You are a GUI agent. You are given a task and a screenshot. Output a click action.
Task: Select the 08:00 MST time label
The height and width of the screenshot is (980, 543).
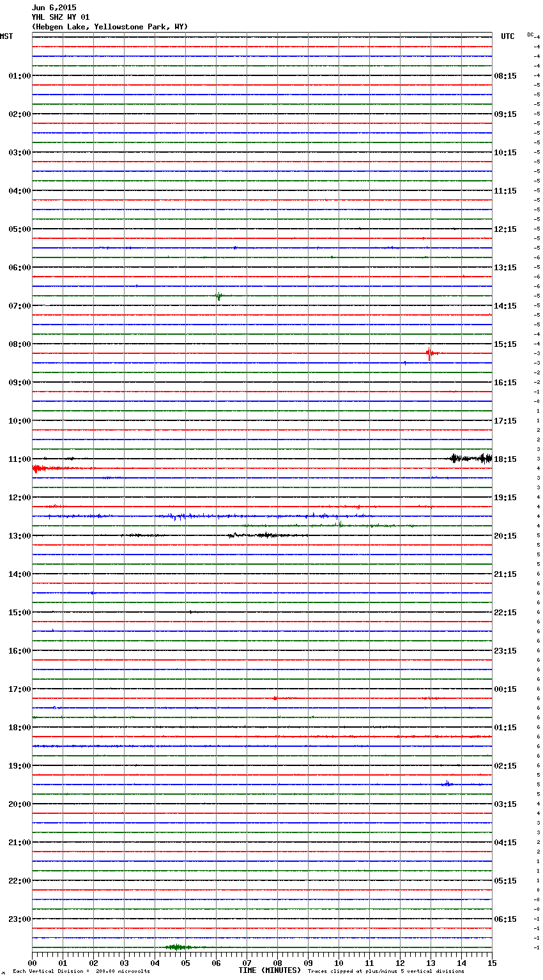click(20, 344)
